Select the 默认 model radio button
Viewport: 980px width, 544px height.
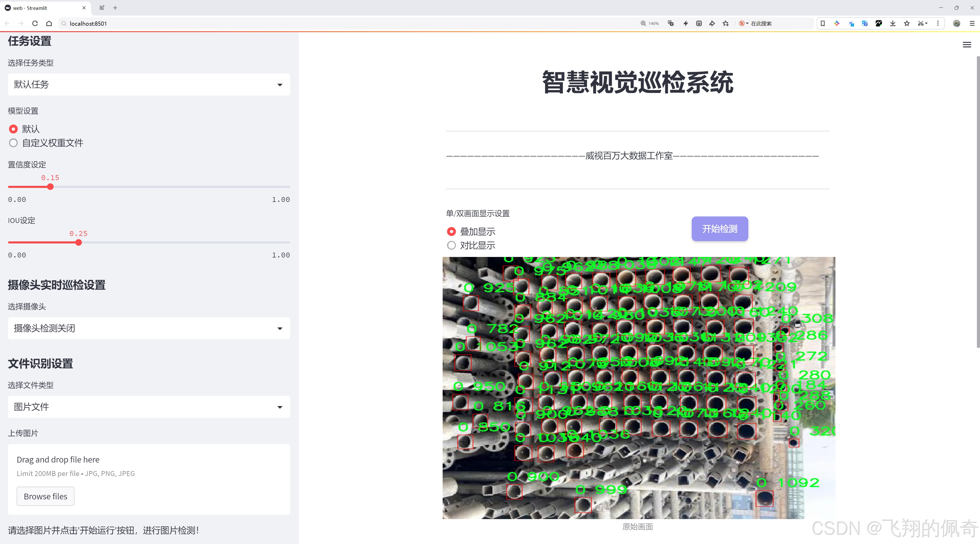click(13, 129)
